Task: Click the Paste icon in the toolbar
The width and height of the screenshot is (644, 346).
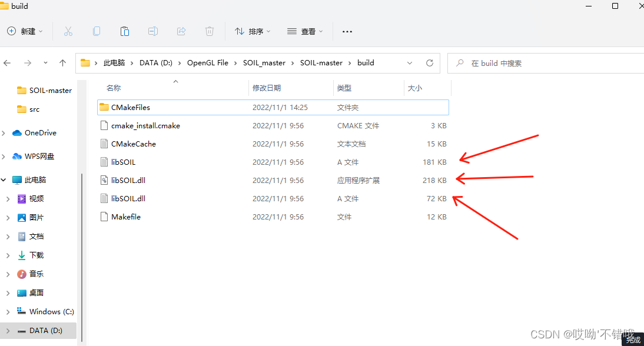Action: point(125,31)
